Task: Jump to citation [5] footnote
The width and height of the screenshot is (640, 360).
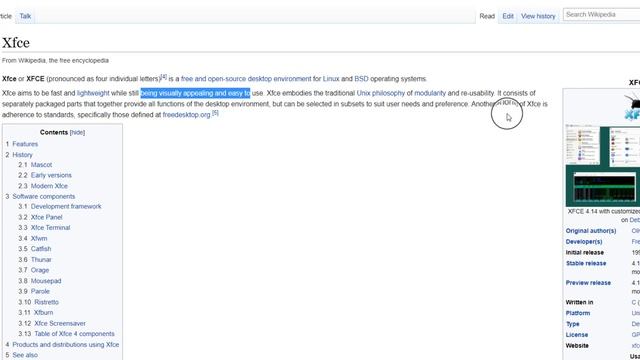Action: pyautogui.click(x=215, y=113)
